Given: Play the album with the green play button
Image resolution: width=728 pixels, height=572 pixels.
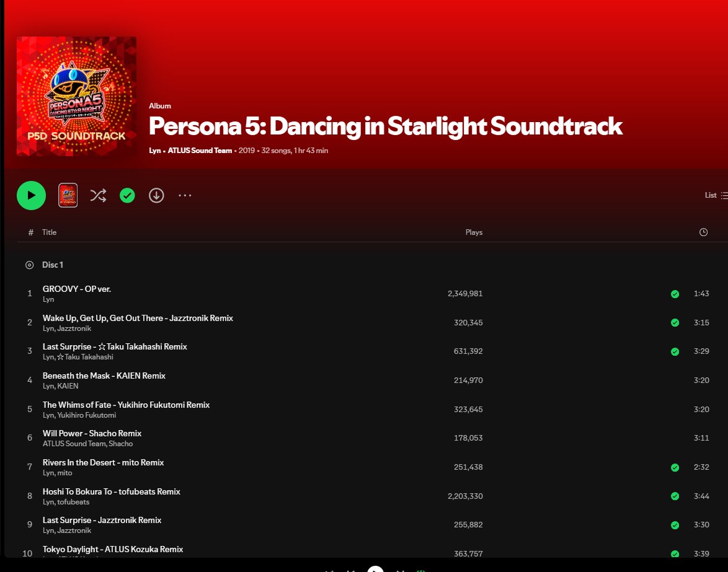Looking at the screenshot, I should 31,195.
